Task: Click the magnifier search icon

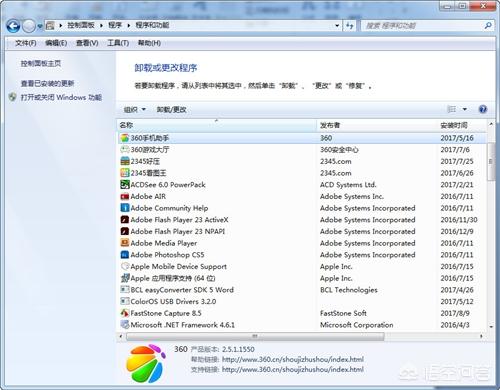Action: click(488, 25)
